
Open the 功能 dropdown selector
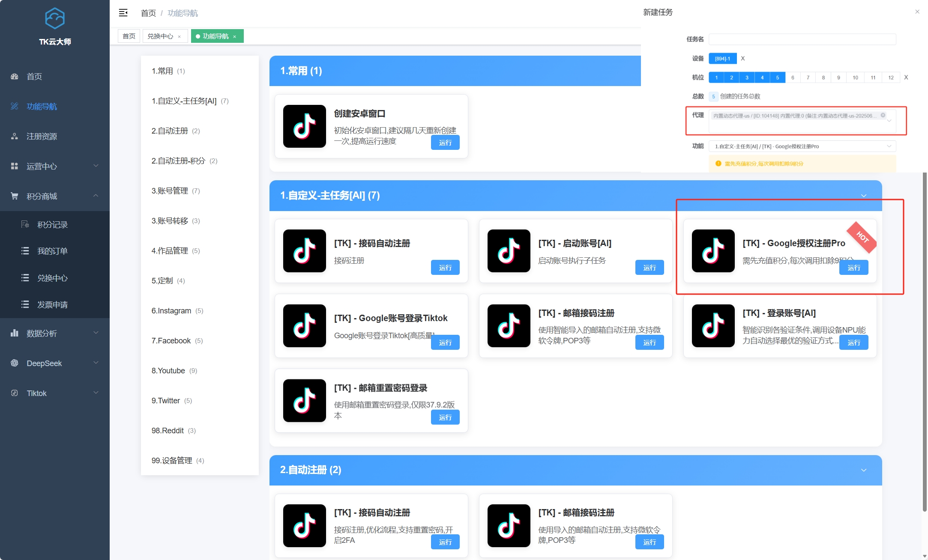802,146
